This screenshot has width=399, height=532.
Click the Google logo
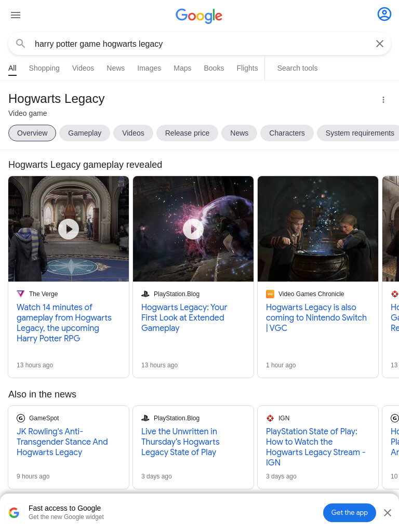(199, 16)
